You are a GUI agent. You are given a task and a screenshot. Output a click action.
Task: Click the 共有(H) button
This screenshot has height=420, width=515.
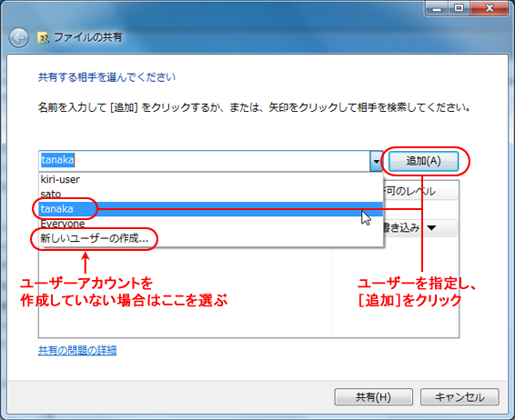(x=373, y=397)
